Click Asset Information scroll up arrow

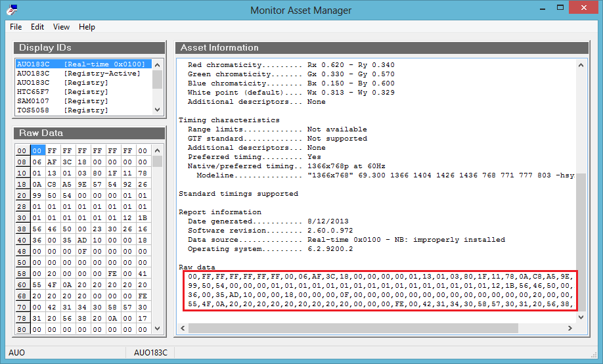(581, 65)
